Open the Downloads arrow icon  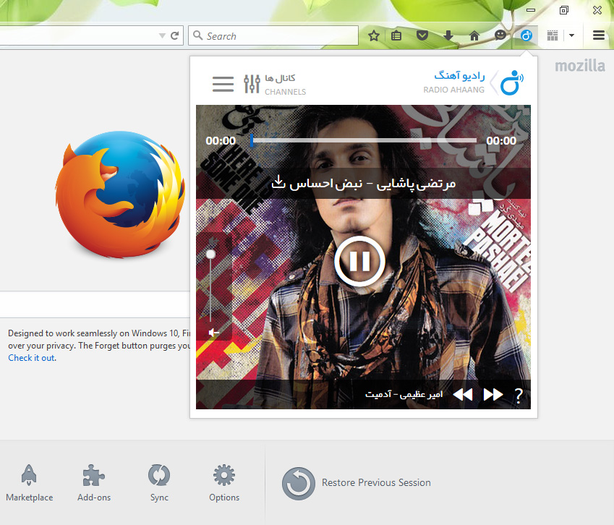[x=448, y=36]
